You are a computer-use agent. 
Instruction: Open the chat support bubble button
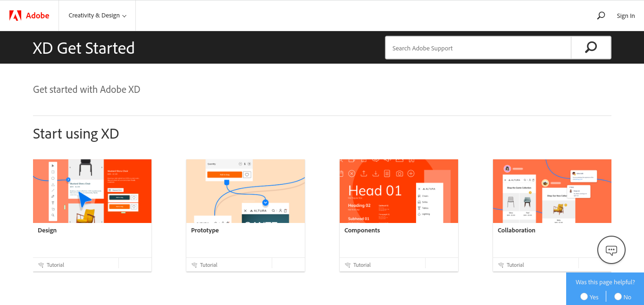pos(611,250)
